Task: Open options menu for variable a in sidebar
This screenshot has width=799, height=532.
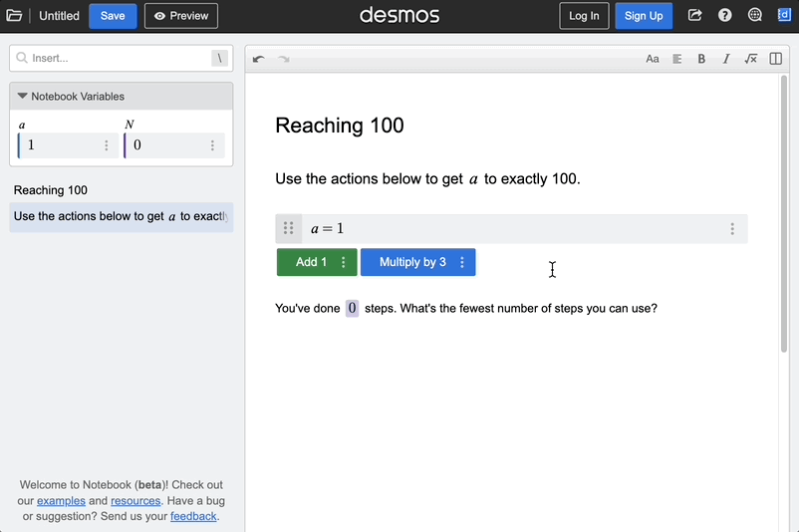Action: pyautogui.click(x=107, y=145)
